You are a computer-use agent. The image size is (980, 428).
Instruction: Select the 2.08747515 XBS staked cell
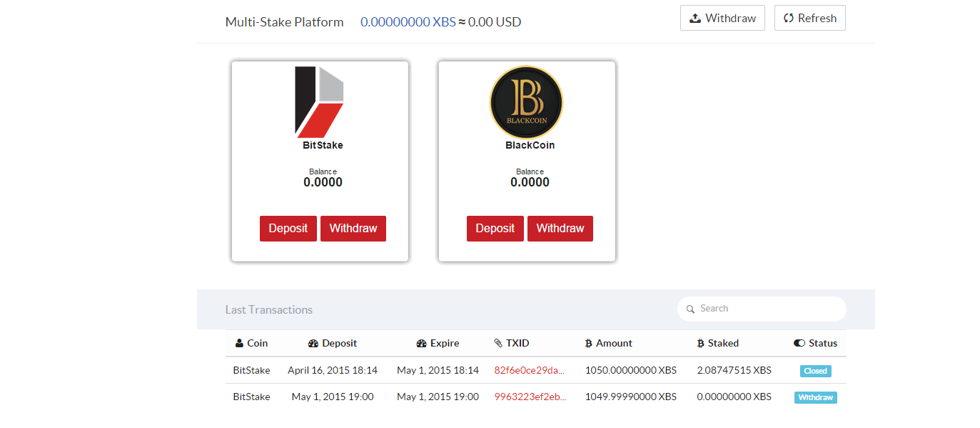pyautogui.click(x=734, y=370)
